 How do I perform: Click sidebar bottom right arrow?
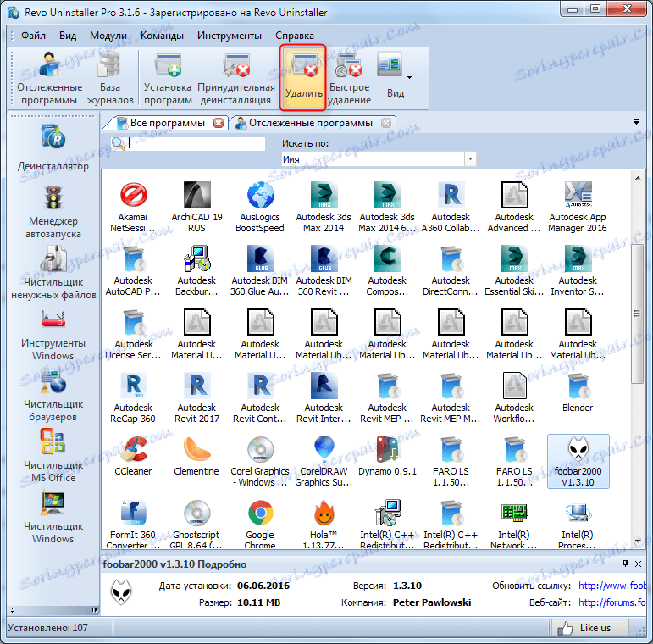(x=95, y=610)
